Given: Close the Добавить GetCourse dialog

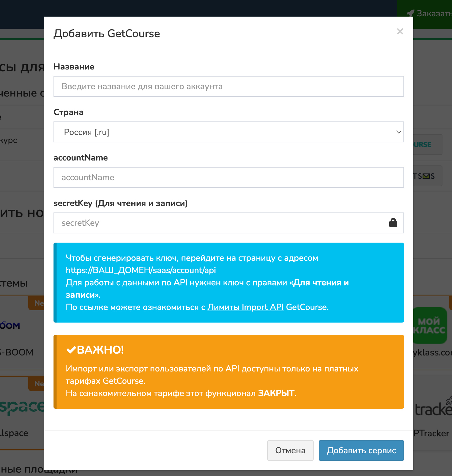Looking at the screenshot, I should point(400,31).
